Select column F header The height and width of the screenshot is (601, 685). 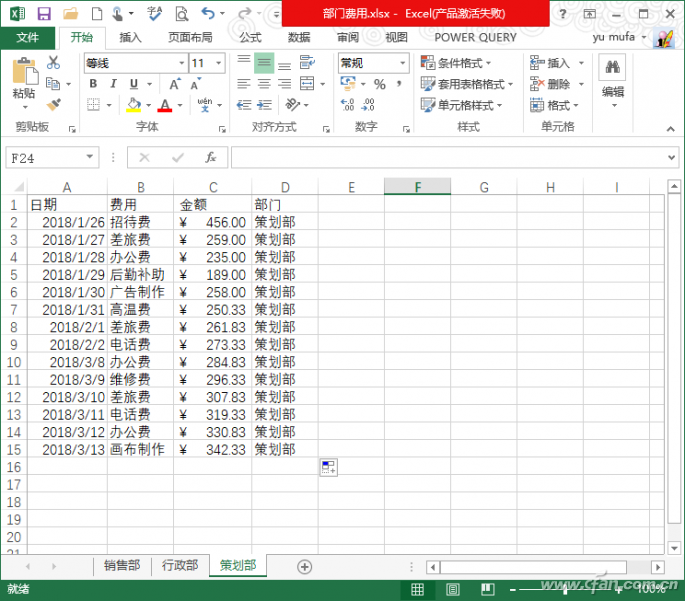[x=417, y=187]
